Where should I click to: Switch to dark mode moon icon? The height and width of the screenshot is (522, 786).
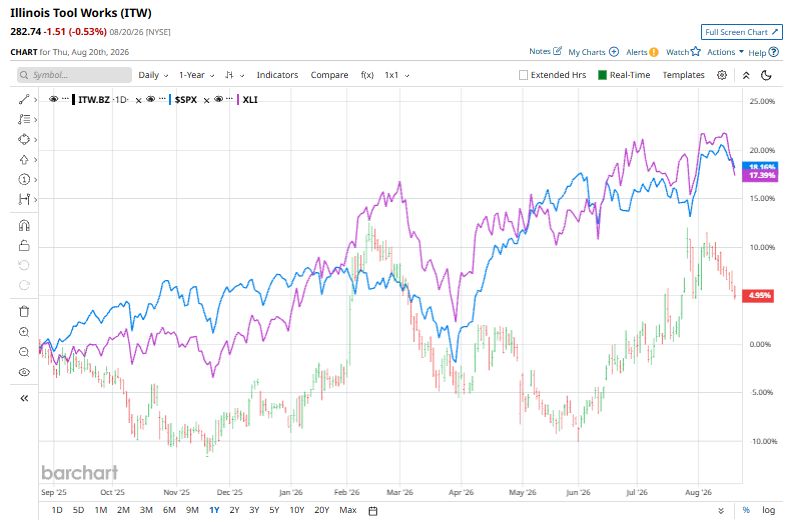[766, 75]
